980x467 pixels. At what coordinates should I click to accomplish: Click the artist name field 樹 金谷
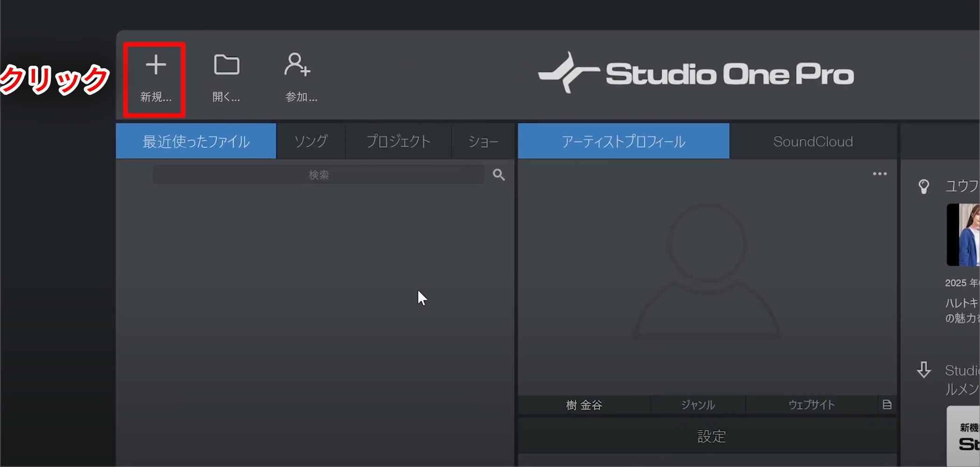coord(584,405)
